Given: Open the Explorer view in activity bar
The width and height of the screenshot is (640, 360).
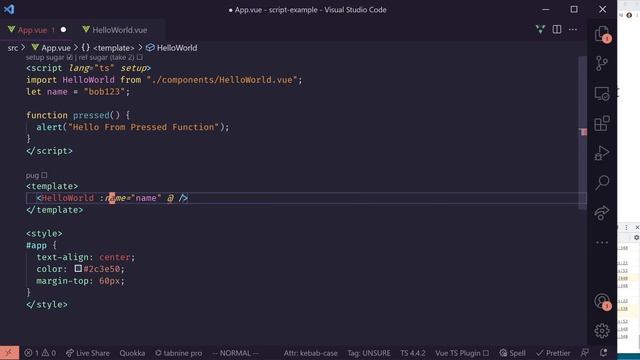Looking at the screenshot, I should coord(602,34).
